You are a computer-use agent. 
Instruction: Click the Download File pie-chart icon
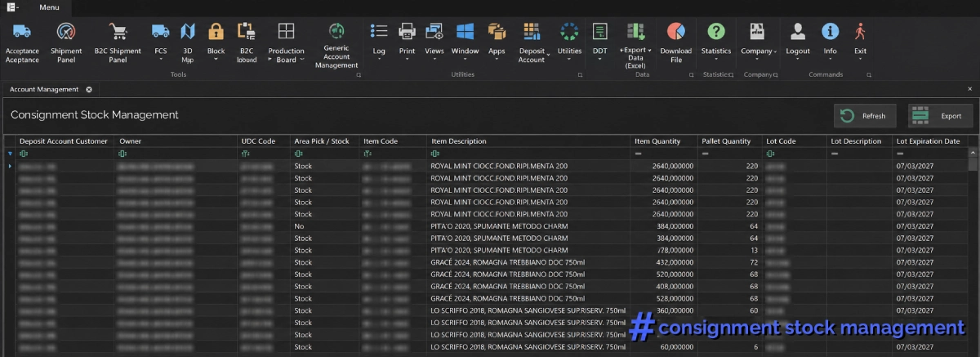click(x=676, y=31)
